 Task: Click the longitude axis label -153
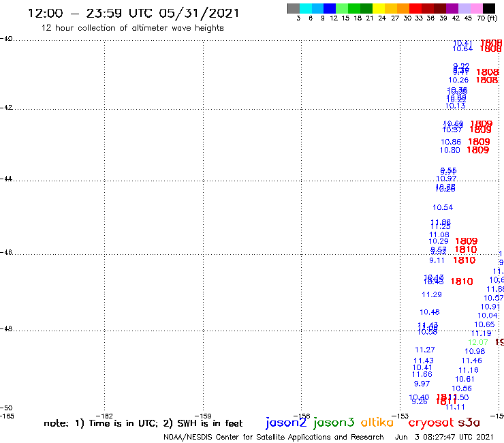pyautogui.click(x=400, y=416)
